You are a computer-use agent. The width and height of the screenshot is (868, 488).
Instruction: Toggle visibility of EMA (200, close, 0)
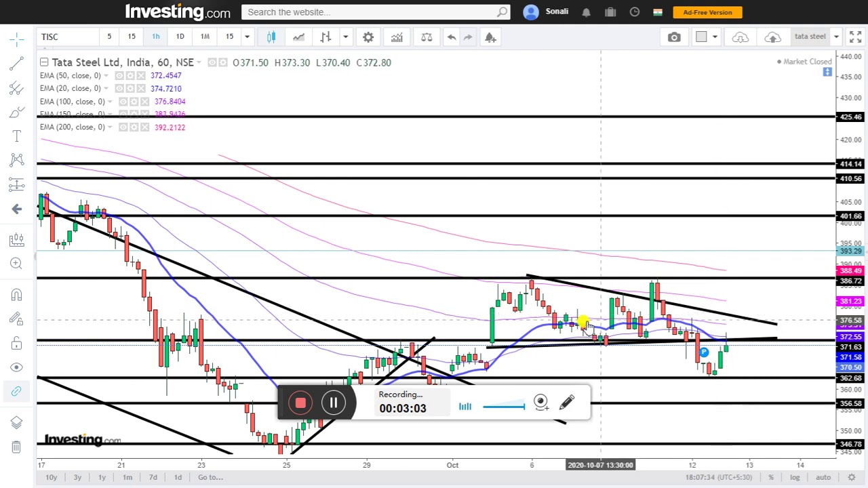point(123,127)
